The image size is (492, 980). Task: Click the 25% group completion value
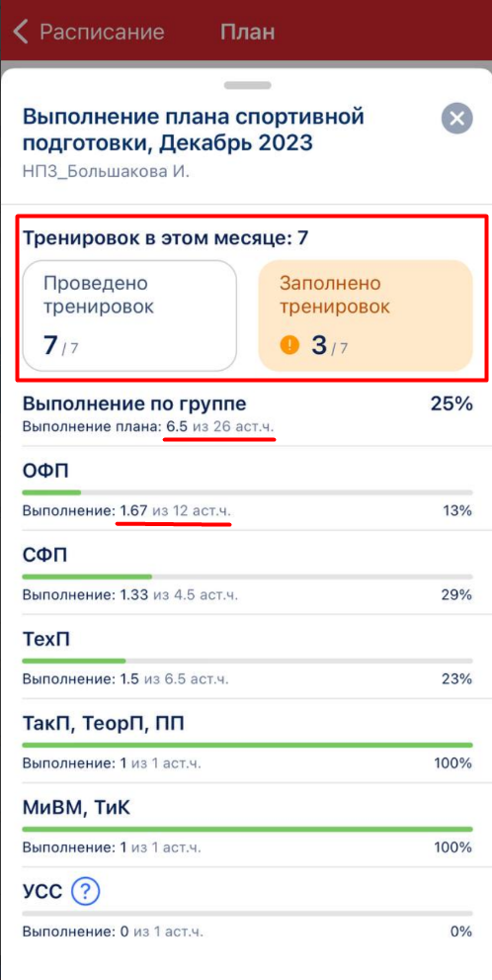(451, 403)
